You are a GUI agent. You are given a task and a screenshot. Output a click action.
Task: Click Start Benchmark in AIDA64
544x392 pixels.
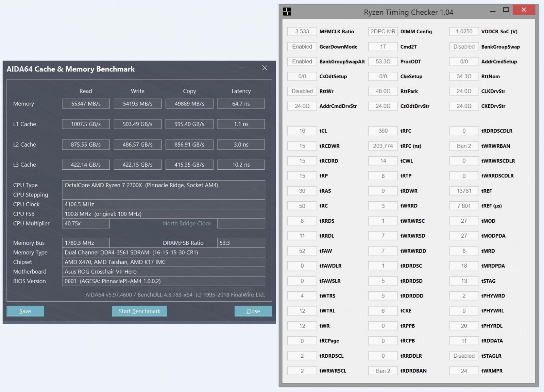pyautogui.click(x=139, y=311)
